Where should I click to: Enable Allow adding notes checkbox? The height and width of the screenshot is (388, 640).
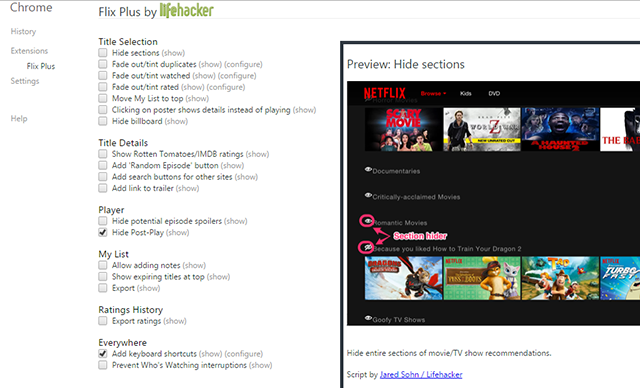point(103,265)
